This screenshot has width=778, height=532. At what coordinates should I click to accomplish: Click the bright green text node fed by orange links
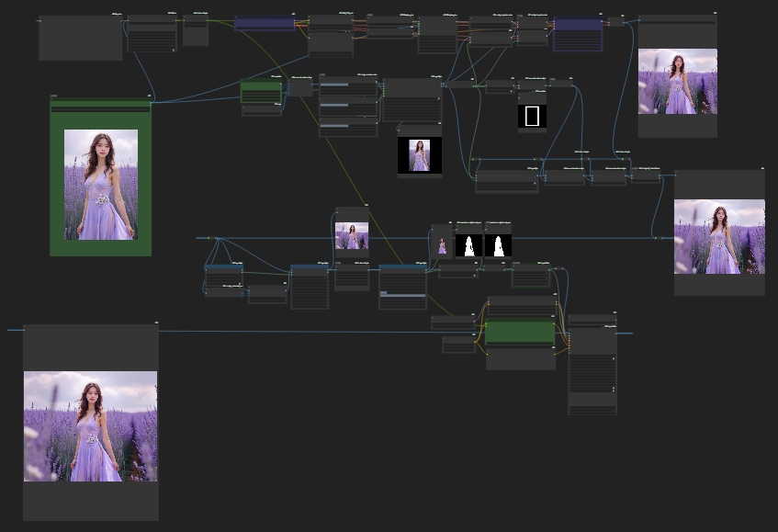pyautogui.click(x=520, y=333)
